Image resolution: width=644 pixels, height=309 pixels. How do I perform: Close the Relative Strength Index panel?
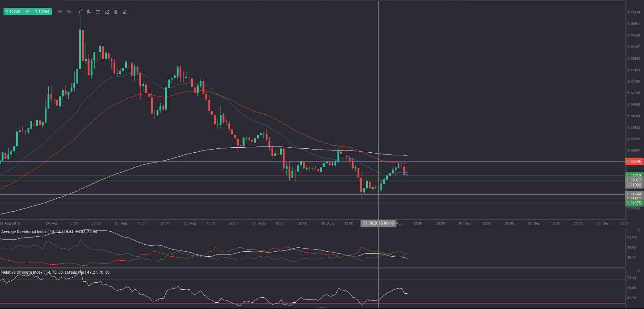point(638,271)
